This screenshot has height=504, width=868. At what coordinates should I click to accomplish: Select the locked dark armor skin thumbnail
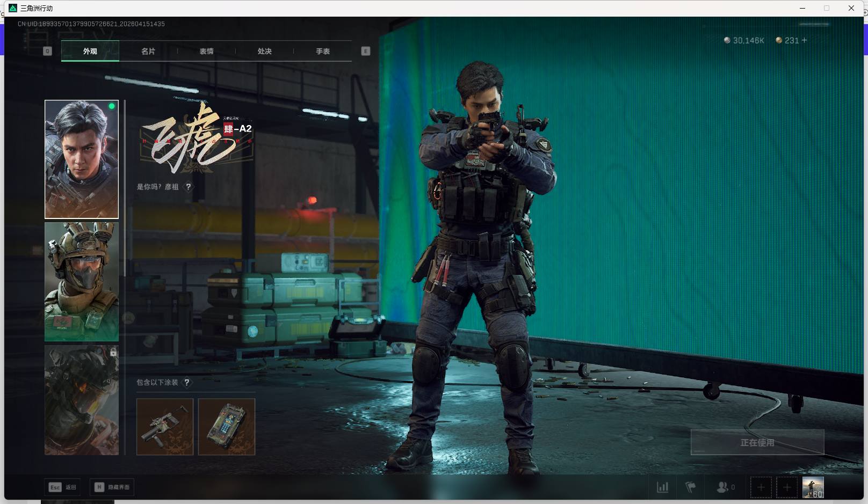pos(82,400)
